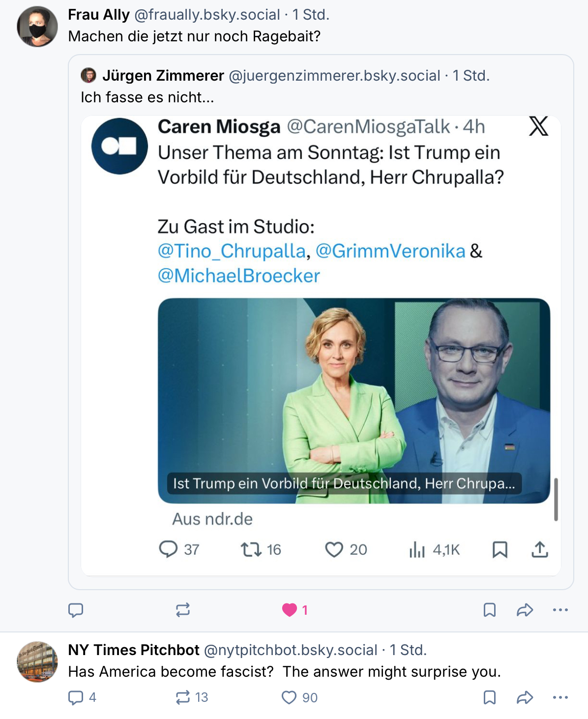Share the NY Times Pitchbot post
The height and width of the screenshot is (719, 588).
(x=525, y=697)
